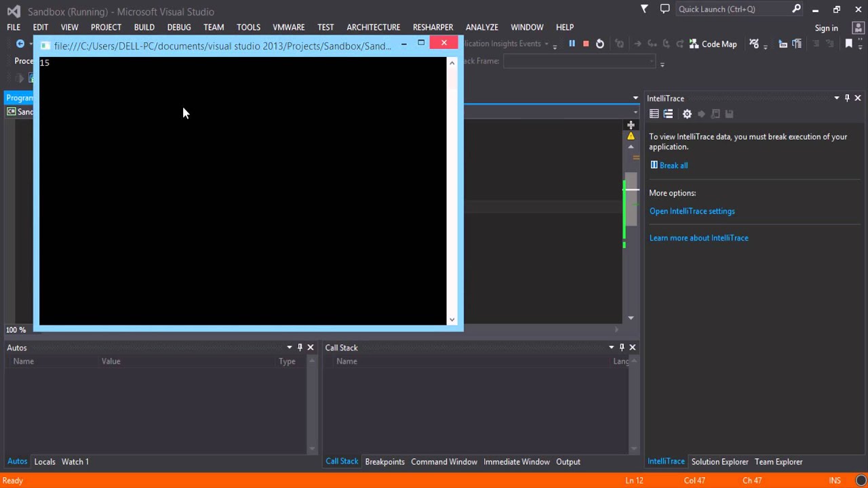Open IntelliTrace settings gear icon
The height and width of the screenshot is (488, 868).
pyautogui.click(x=687, y=114)
